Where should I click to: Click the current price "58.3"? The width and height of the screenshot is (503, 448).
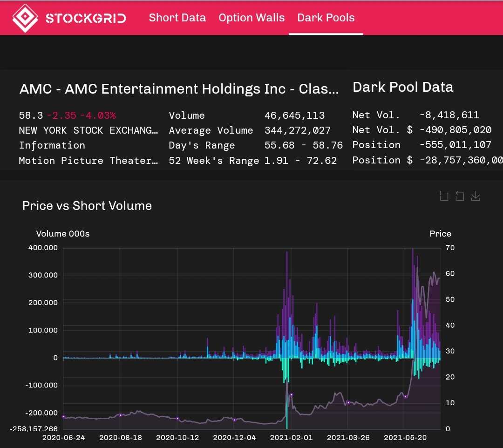31,115
